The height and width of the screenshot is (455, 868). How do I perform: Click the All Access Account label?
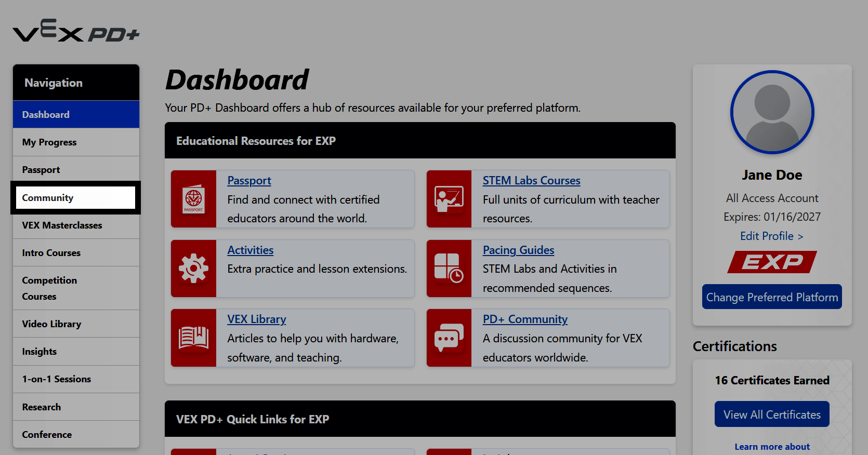772,198
